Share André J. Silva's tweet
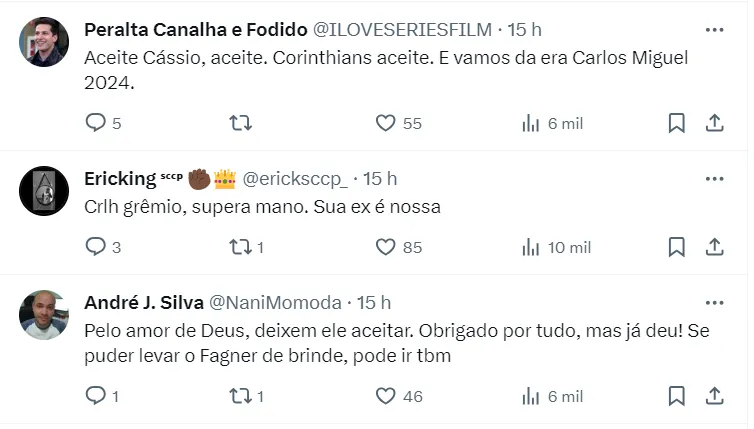This screenshot has width=754, height=429. pos(715,396)
